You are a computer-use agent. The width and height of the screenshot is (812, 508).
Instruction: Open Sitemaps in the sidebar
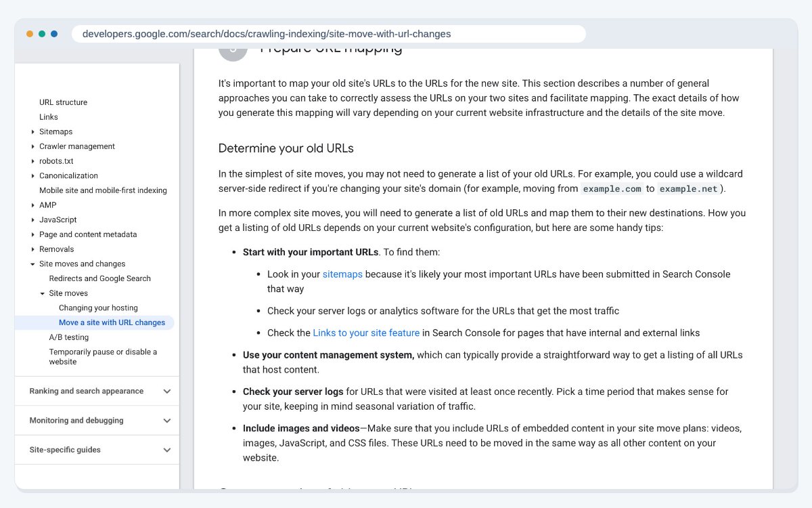click(55, 132)
